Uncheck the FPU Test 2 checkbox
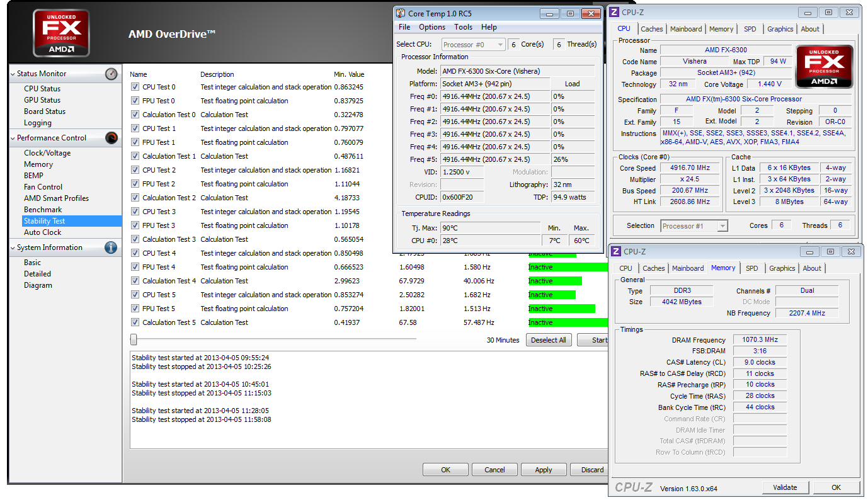The height and width of the screenshot is (500, 868). coord(135,184)
